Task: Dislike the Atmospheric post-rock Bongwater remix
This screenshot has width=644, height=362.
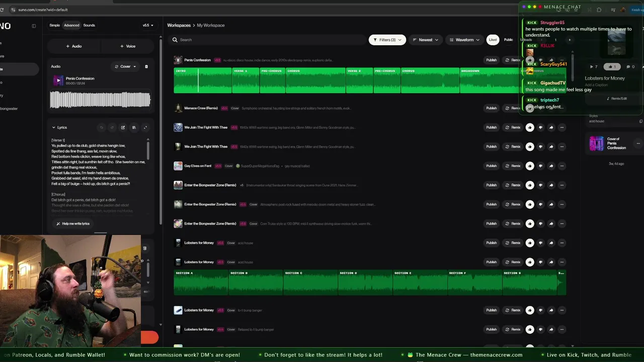Action: pyautogui.click(x=540, y=205)
